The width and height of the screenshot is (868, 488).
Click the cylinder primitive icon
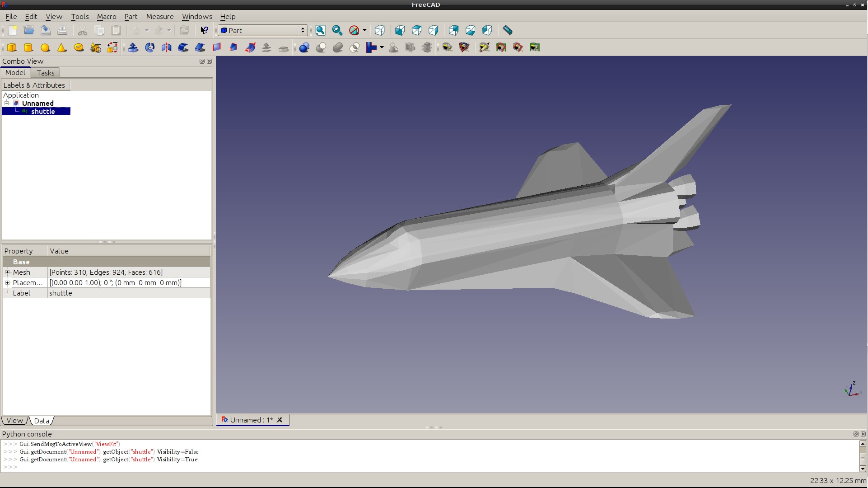click(28, 47)
